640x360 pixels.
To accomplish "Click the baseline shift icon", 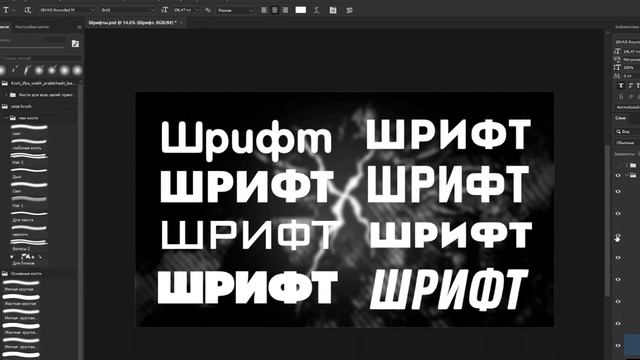I will pos(617,76).
